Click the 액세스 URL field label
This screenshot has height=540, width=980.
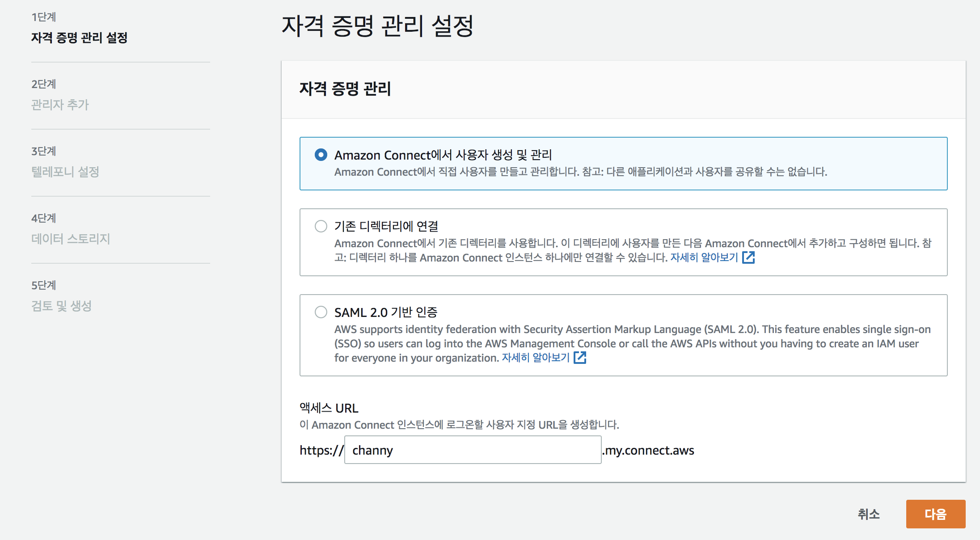pyautogui.click(x=329, y=408)
